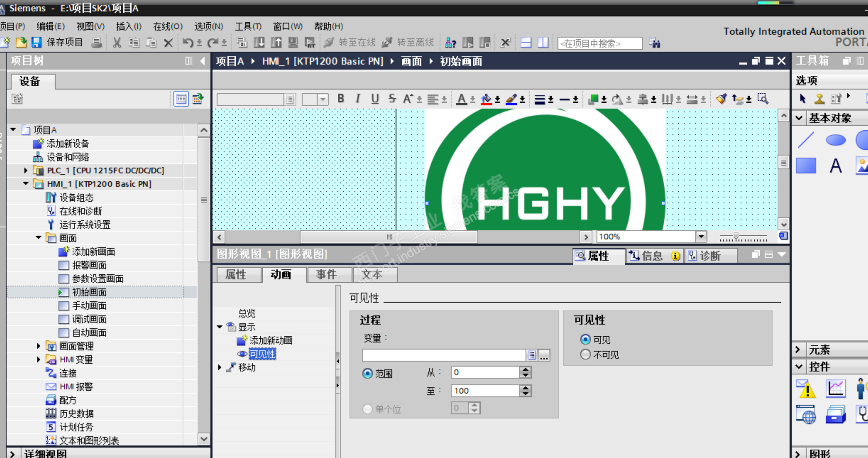The width and height of the screenshot is (868, 458).
Task: Click the 在项目中搜索 search field
Action: [600, 43]
